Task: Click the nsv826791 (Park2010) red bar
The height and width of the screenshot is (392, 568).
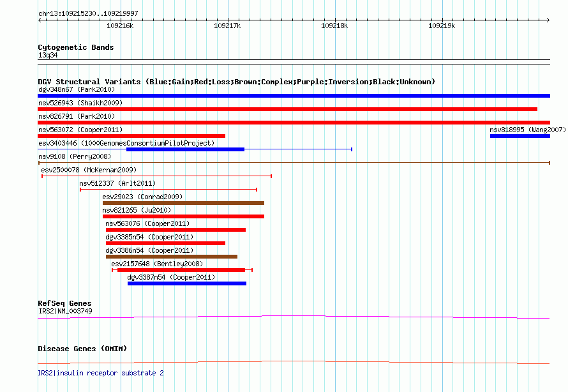Action: tap(294, 123)
